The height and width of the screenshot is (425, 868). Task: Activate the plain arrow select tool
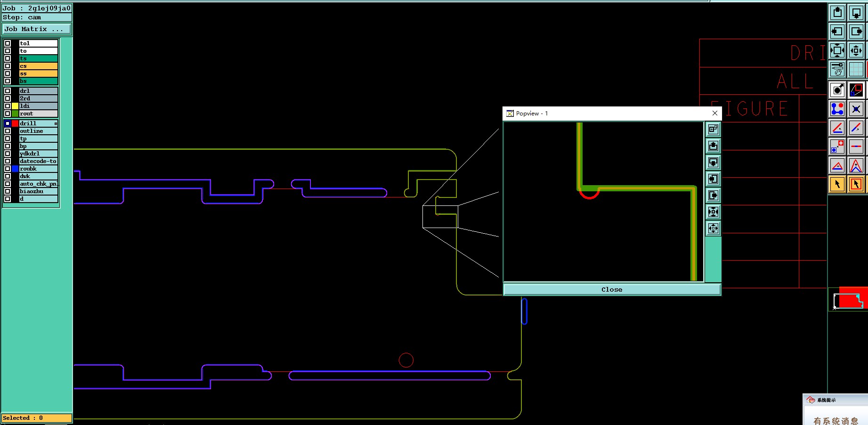coord(837,184)
